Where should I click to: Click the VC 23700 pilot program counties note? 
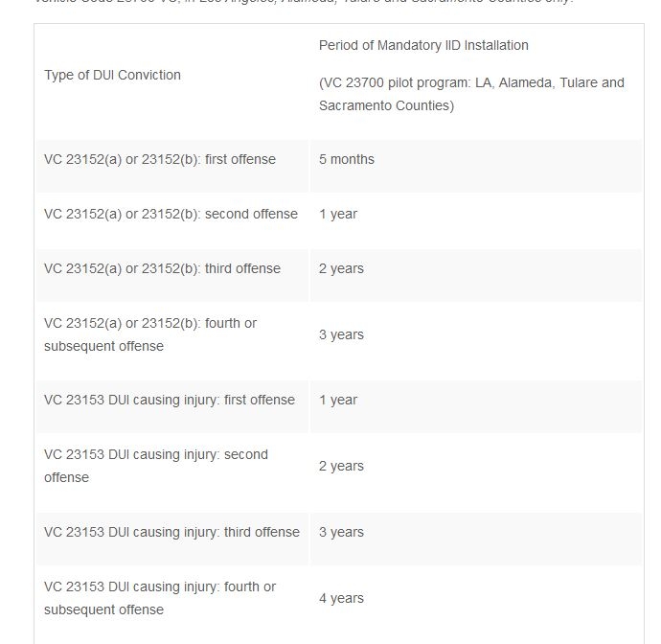471,94
